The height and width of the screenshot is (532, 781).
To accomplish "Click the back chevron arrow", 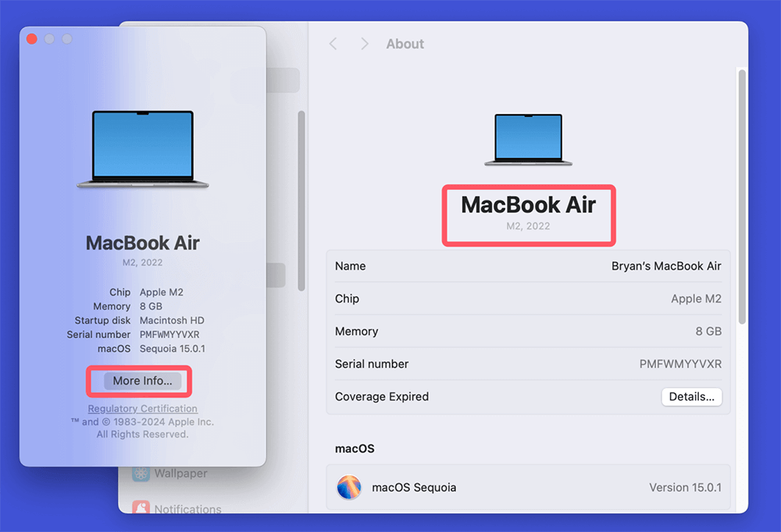I will pos(333,44).
